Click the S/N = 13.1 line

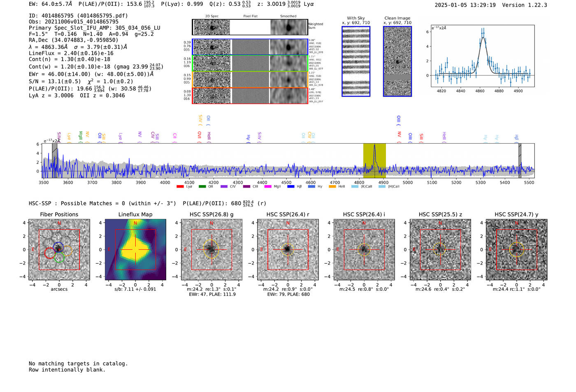point(81,81)
